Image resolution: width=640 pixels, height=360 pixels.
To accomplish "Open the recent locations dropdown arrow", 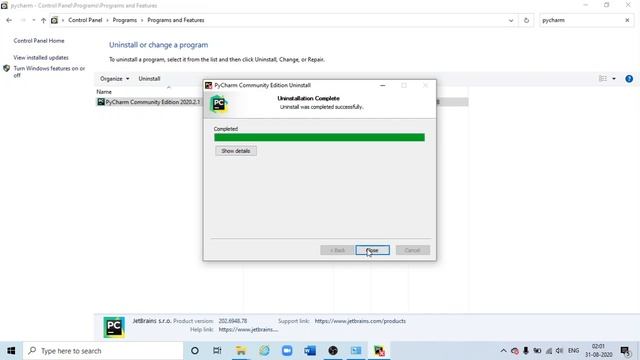I will 33,20.
